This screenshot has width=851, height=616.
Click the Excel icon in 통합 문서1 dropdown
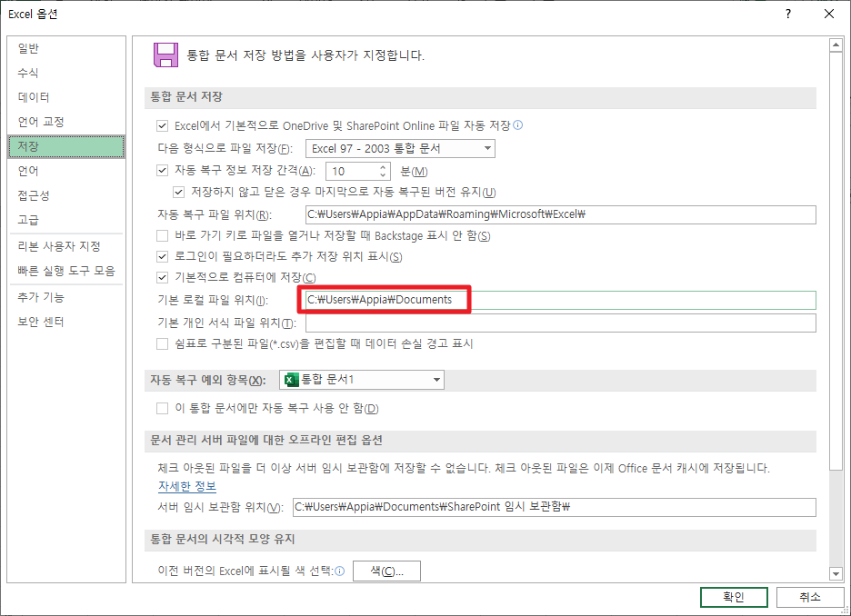(x=292, y=380)
